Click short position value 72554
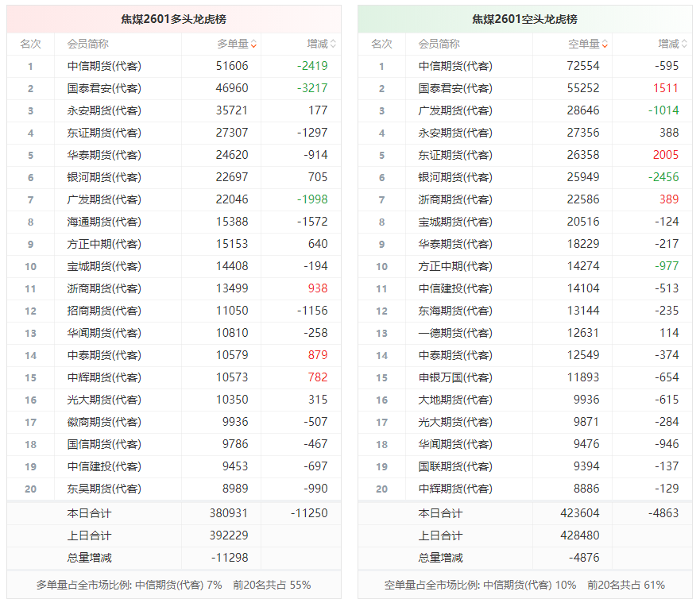Image resolution: width=700 pixels, height=603 pixels. point(583,66)
